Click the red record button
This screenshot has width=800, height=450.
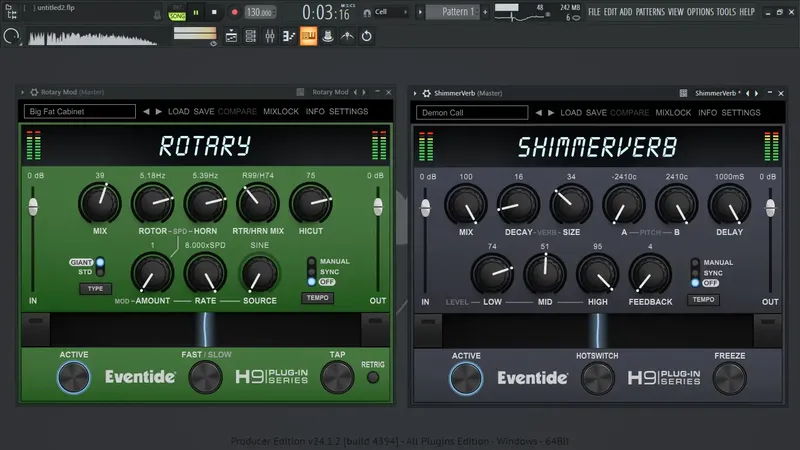click(234, 12)
